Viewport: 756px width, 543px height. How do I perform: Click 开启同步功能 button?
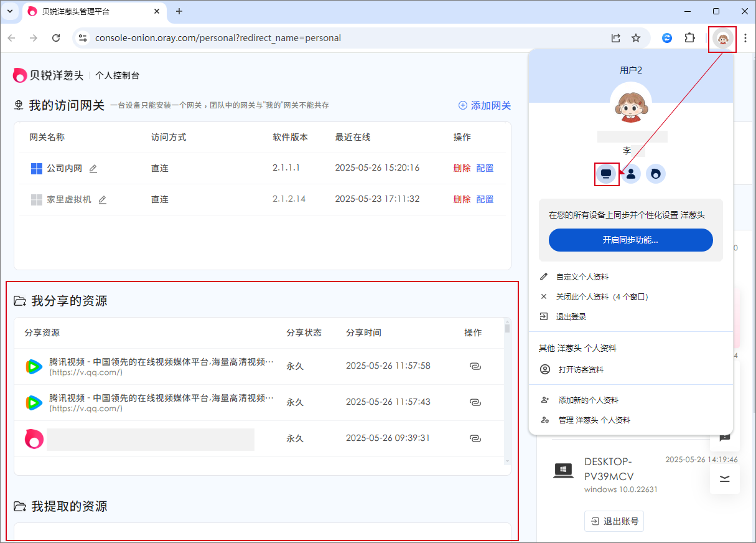pyautogui.click(x=631, y=240)
